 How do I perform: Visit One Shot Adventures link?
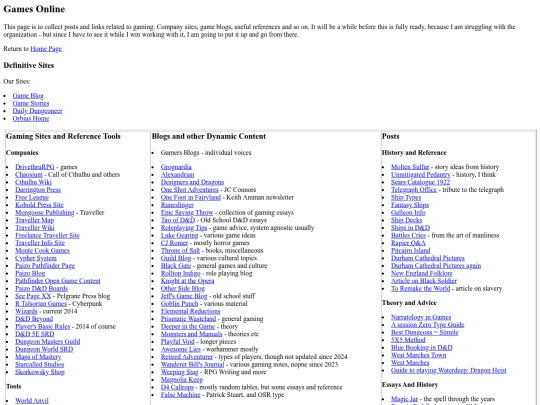point(189,190)
